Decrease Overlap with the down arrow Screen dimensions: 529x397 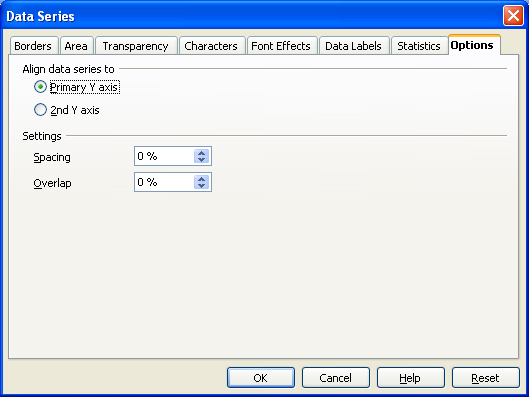point(201,186)
